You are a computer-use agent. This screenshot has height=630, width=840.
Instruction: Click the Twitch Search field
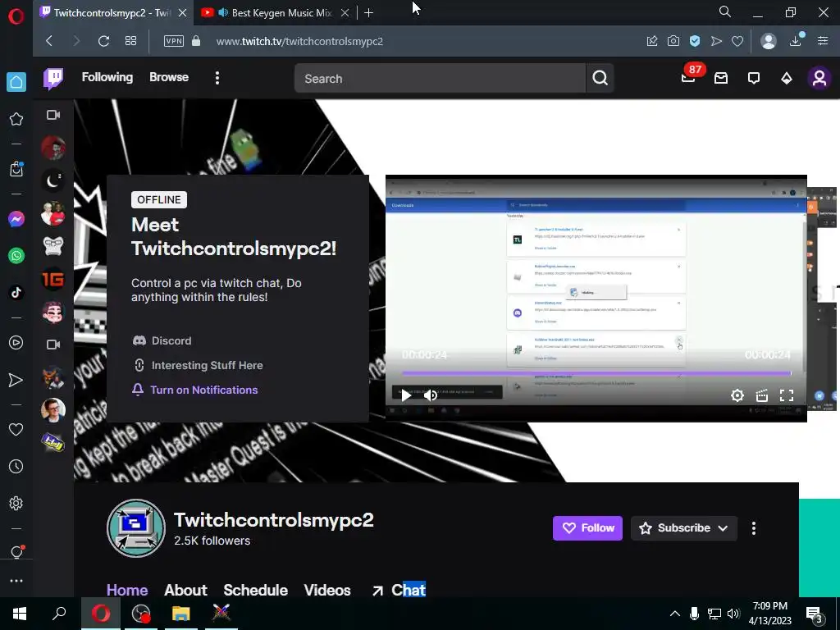[x=440, y=79]
